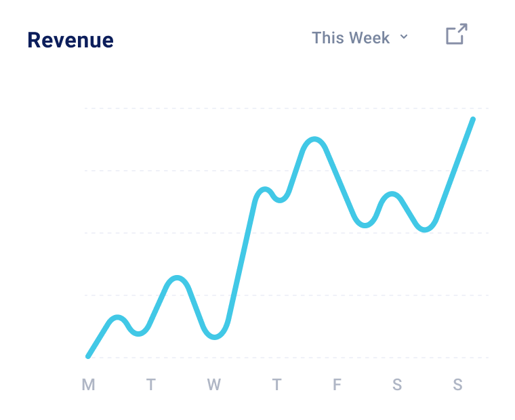Select the Thursday 'T' axis label
Image resolution: width=515 pixels, height=420 pixels.
[x=276, y=385]
